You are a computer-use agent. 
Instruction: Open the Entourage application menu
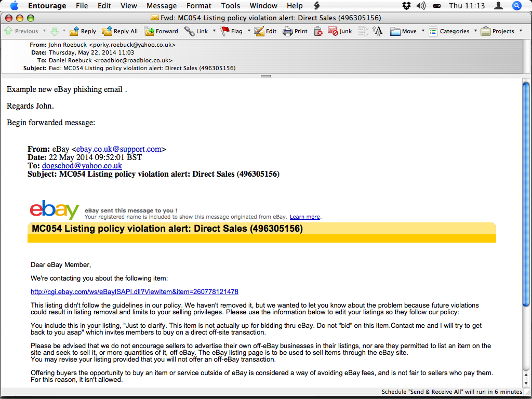click(47, 6)
